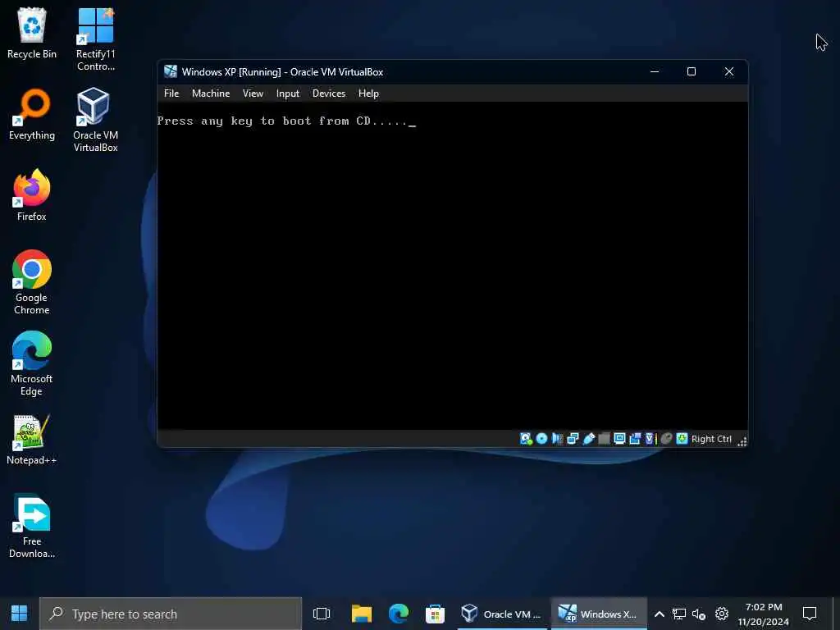Click the Right Ctrl host key label
This screenshot has width=840, height=630.
pos(711,439)
